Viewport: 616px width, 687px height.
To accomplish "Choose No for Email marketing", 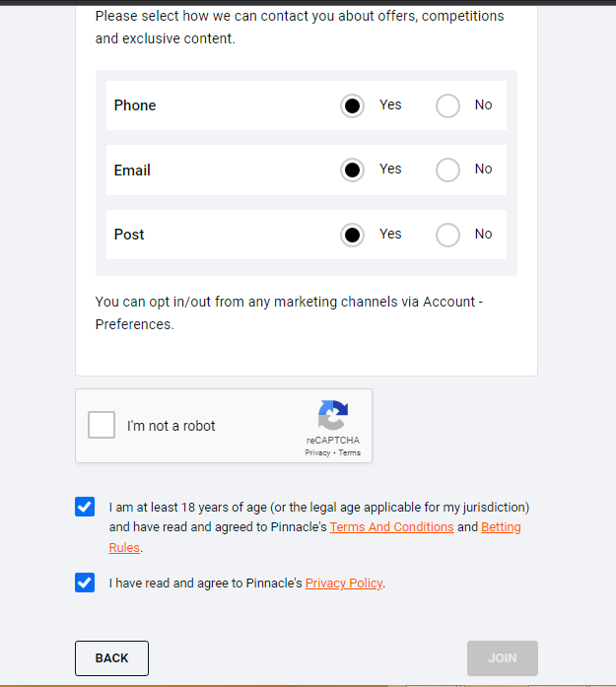I will pos(447,170).
